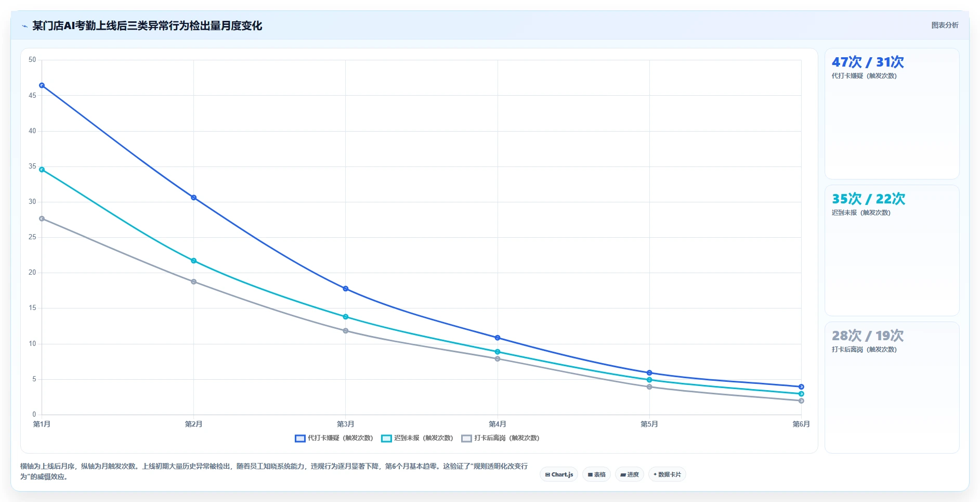Click the 第6月 blue data point

(801, 387)
